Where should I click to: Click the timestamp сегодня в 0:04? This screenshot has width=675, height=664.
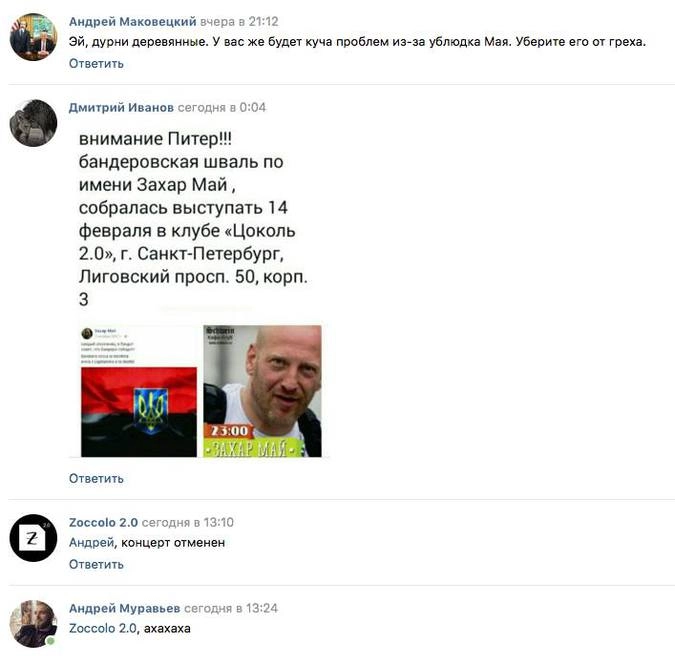coord(222,108)
